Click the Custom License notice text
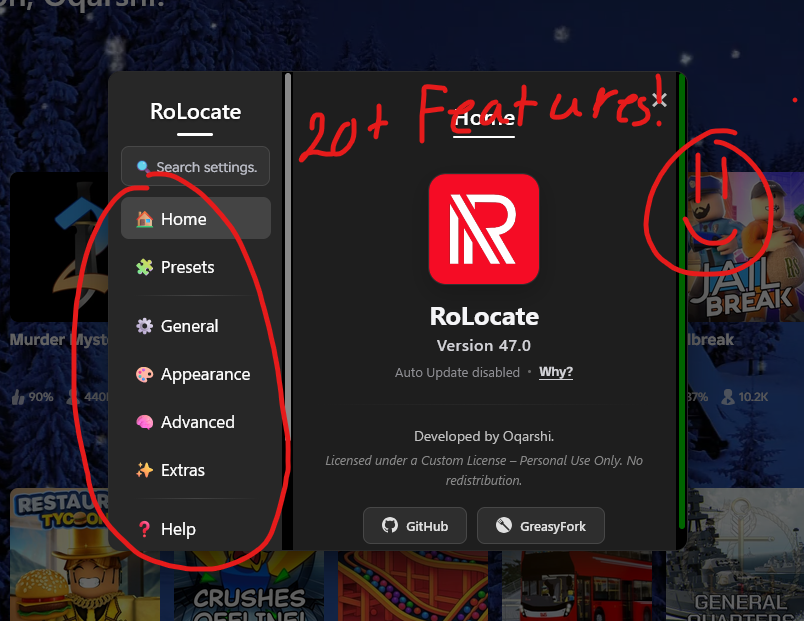This screenshot has height=621, width=804. pos(484,470)
